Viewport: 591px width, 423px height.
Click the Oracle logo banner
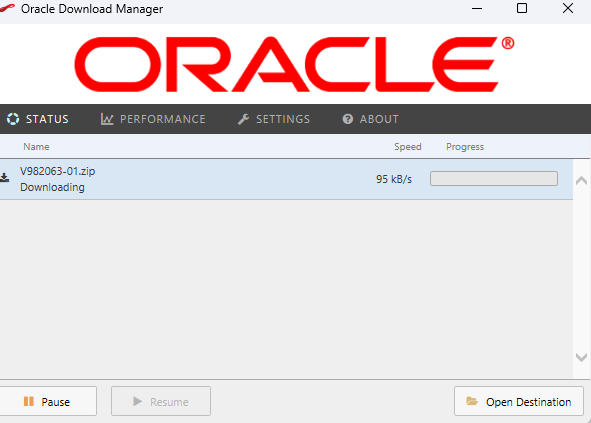[x=295, y=64]
